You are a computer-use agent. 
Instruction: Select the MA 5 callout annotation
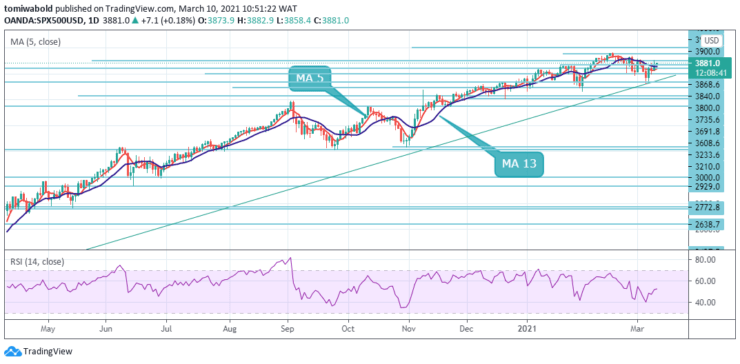click(x=309, y=78)
